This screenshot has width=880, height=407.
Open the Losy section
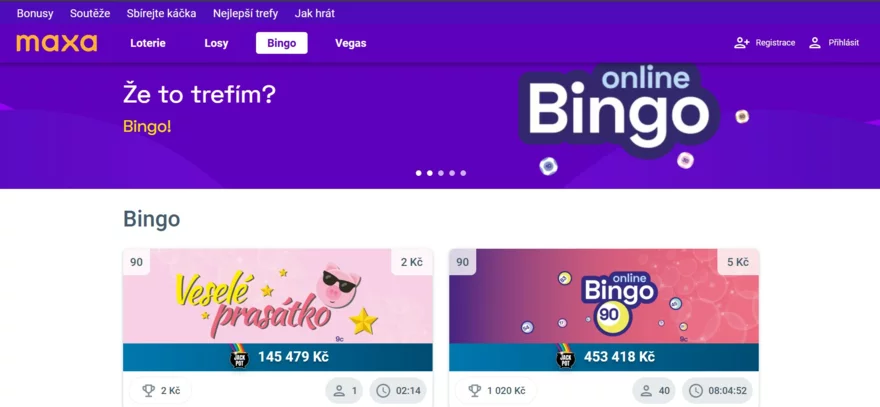click(216, 43)
